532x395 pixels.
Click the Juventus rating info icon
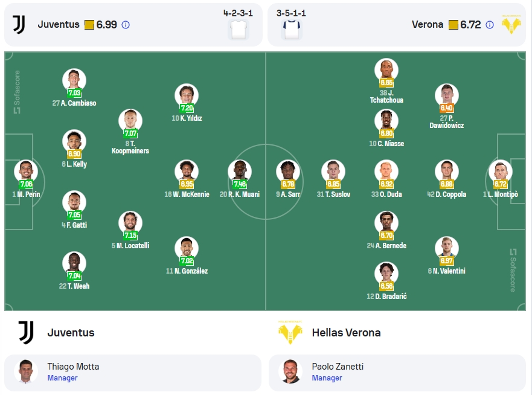(126, 25)
